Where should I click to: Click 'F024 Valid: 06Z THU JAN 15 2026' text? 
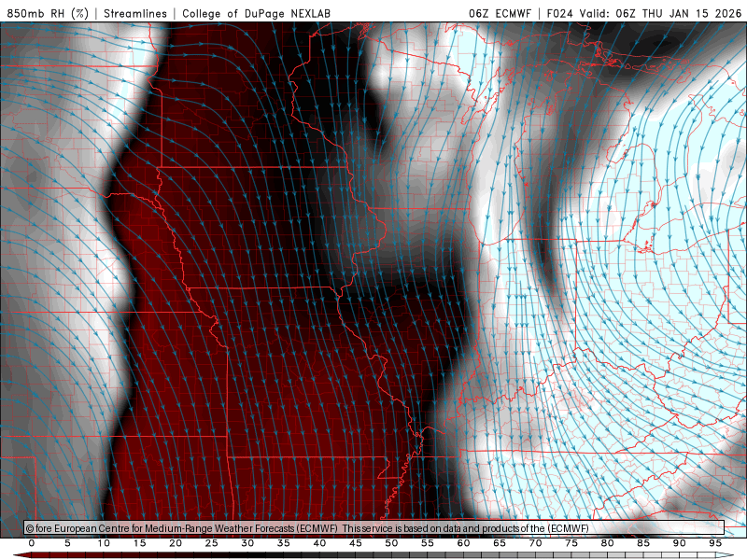(x=644, y=13)
